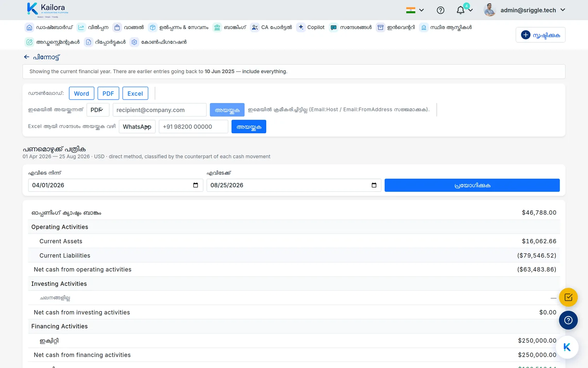Screen dimensions: 588x368
Task: Open the help question mark icon in header
Action: [x=441, y=10]
